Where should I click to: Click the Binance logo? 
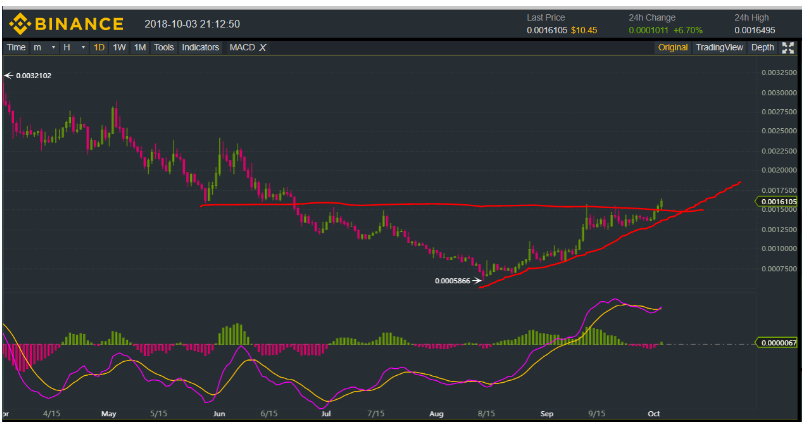(x=65, y=23)
